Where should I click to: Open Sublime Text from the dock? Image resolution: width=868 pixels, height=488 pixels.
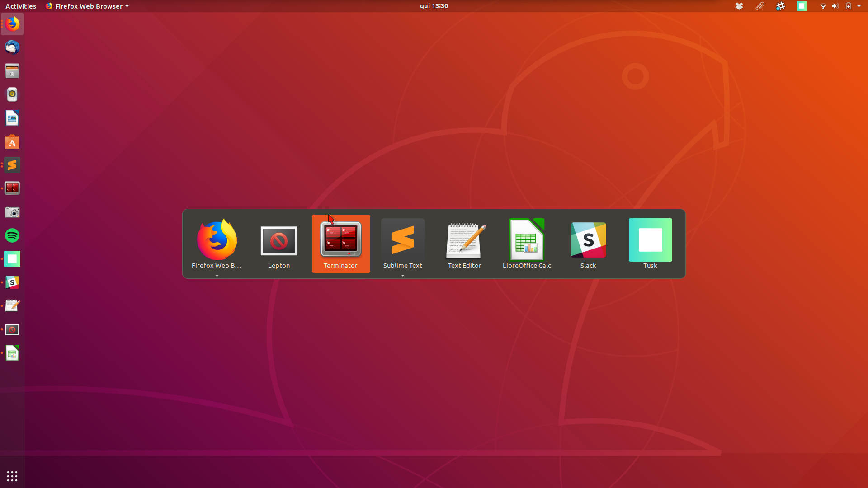(x=12, y=165)
